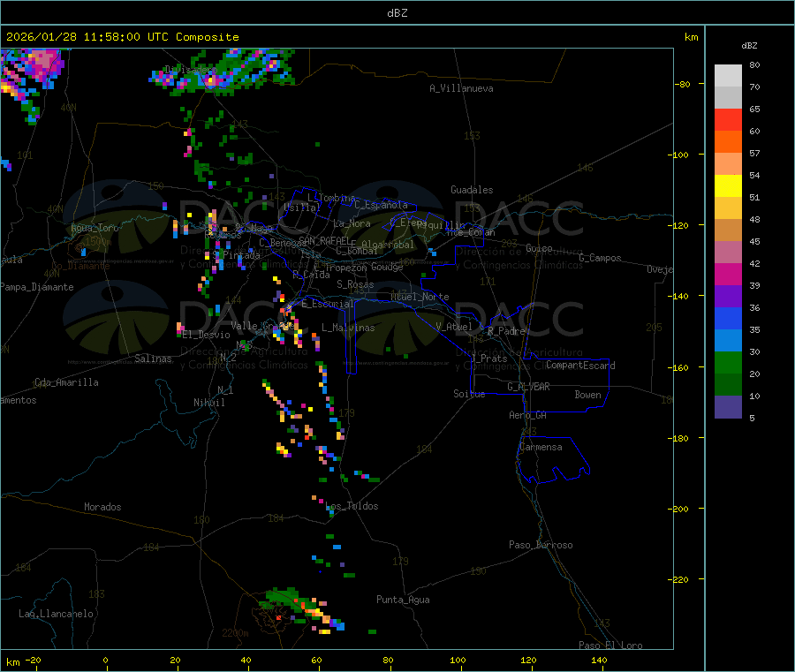Image resolution: width=795 pixels, height=672 pixels.
Task: Click the CompantEscard map label
Action: tap(580, 366)
